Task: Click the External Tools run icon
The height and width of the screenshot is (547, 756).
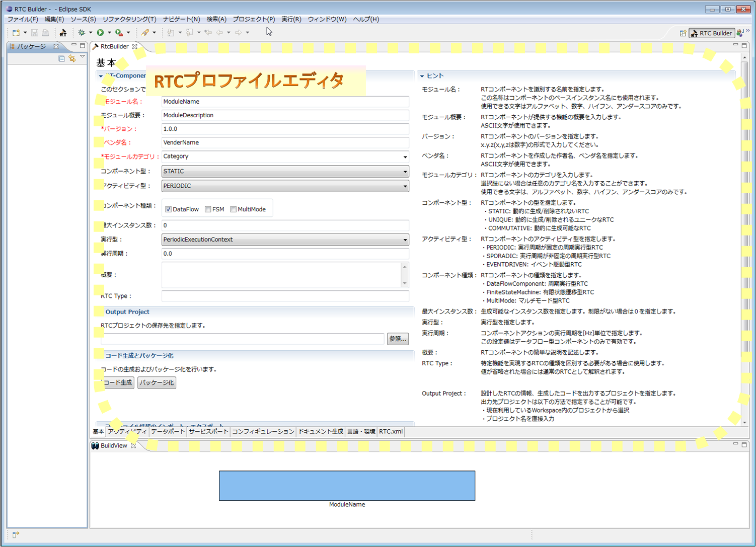Action: (x=119, y=33)
